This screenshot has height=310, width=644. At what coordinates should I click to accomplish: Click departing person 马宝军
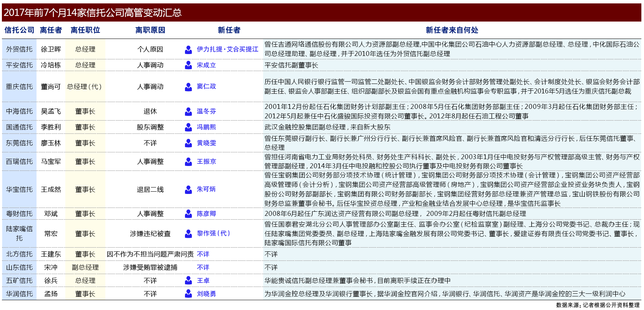[51, 161]
